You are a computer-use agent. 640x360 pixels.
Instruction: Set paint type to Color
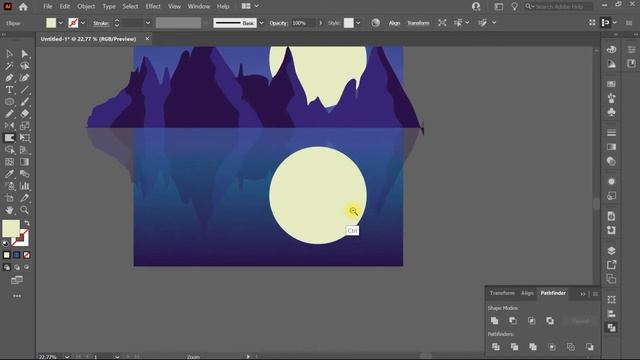[x=7, y=255]
